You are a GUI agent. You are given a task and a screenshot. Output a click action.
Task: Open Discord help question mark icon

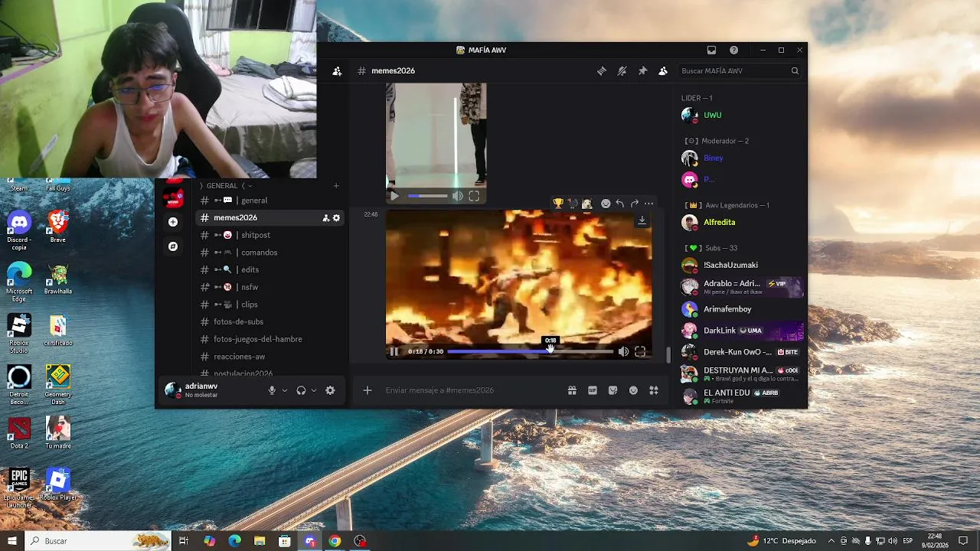point(733,51)
